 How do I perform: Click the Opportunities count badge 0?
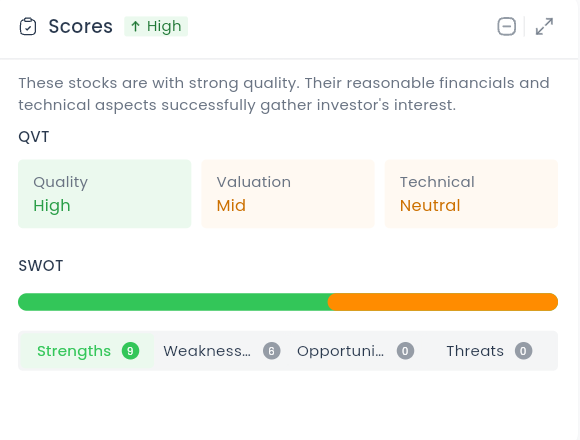405,351
